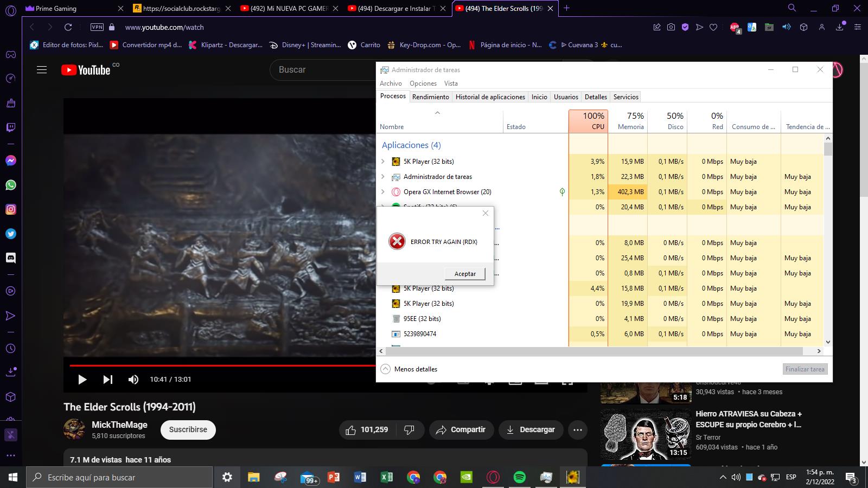This screenshot has height=488, width=868.
Task: Open the Adblock Plus extension icon
Action: point(735,27)
